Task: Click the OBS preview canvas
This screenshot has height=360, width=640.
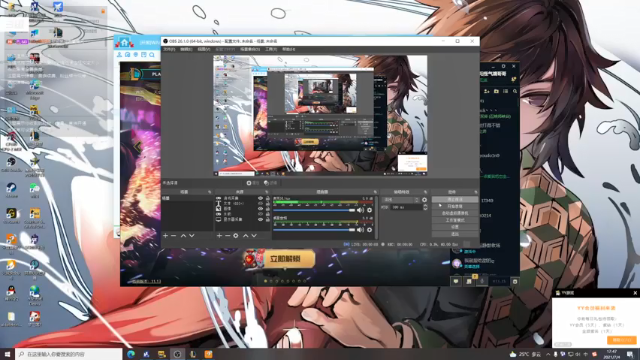Action: tap(320, 116)
